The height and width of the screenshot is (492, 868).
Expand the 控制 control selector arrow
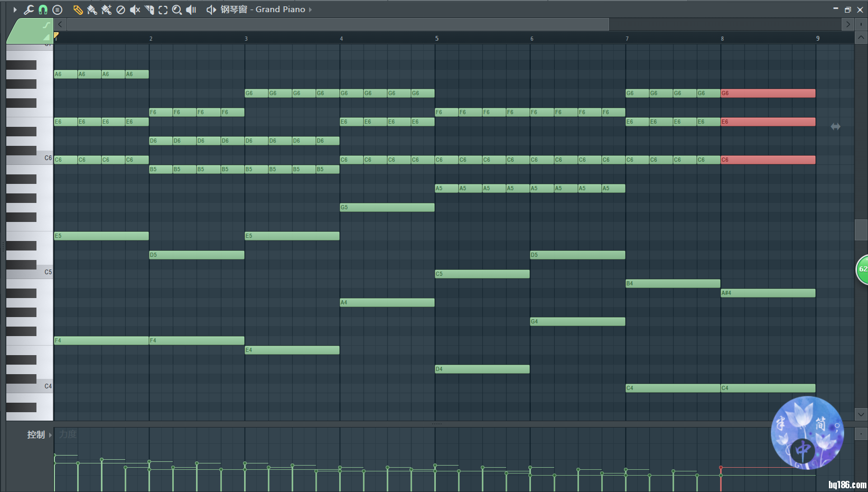pos(50,435)
